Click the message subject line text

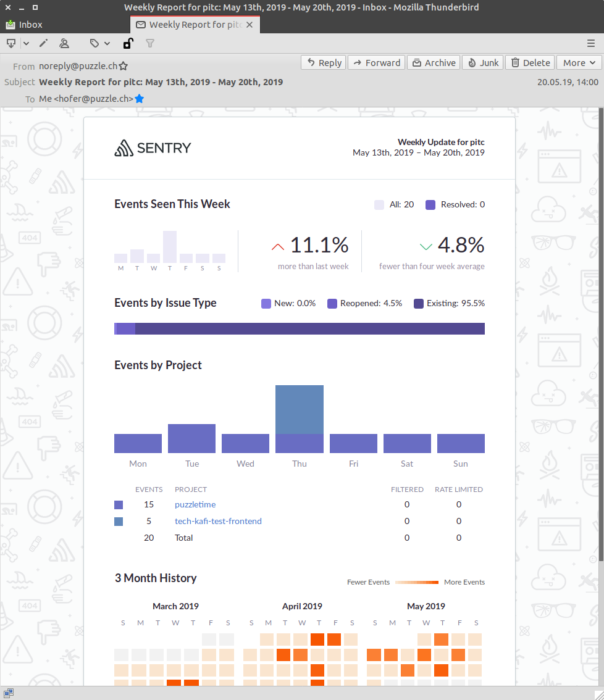(x=161, y=82)
